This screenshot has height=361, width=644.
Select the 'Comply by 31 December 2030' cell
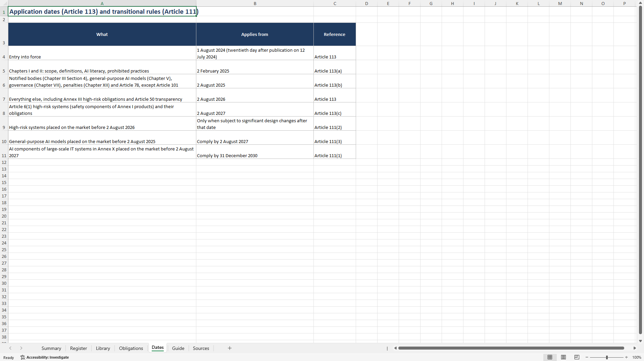click(x=255, y=152)
